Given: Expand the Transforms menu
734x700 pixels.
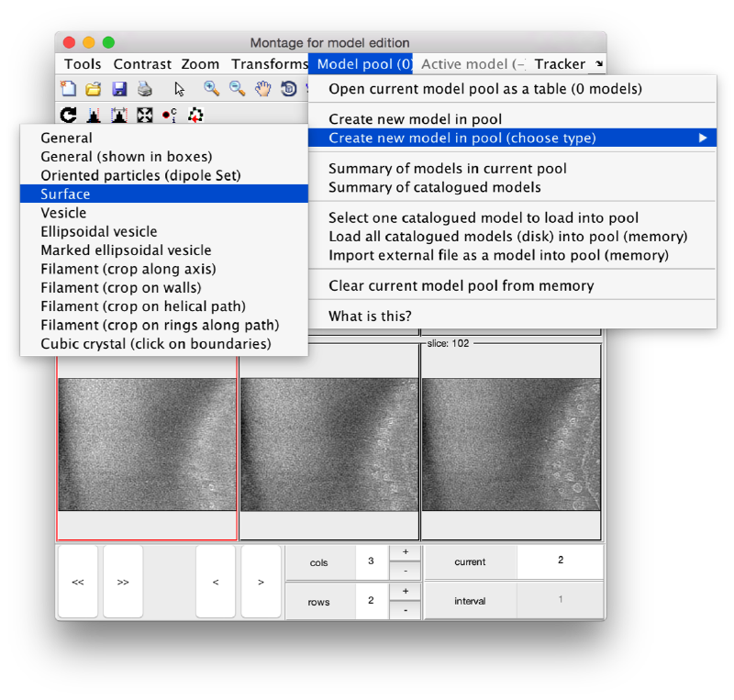Looking at the screenshot, I should click(x=269, y=64).
